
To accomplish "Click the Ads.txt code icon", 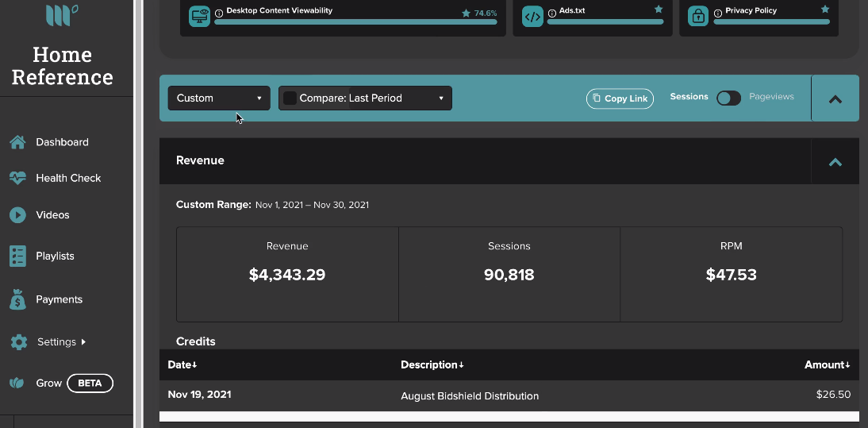I will click(532, 17).
